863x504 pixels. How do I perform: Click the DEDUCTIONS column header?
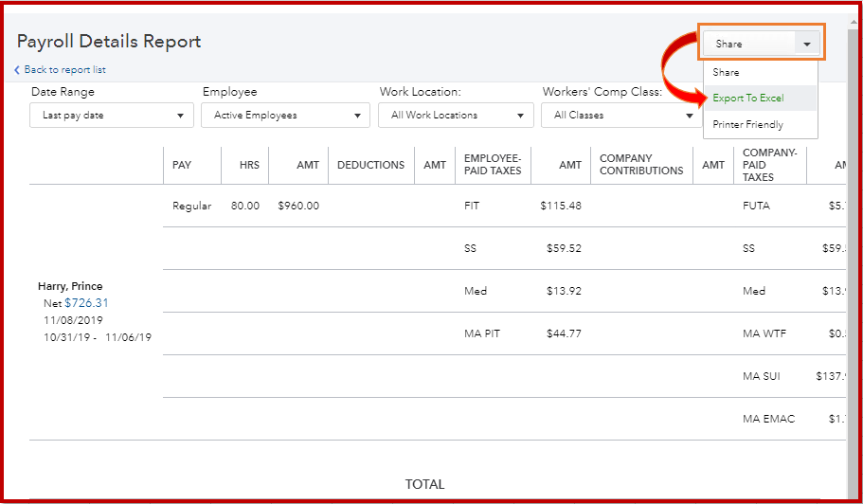tap(370, 165)
